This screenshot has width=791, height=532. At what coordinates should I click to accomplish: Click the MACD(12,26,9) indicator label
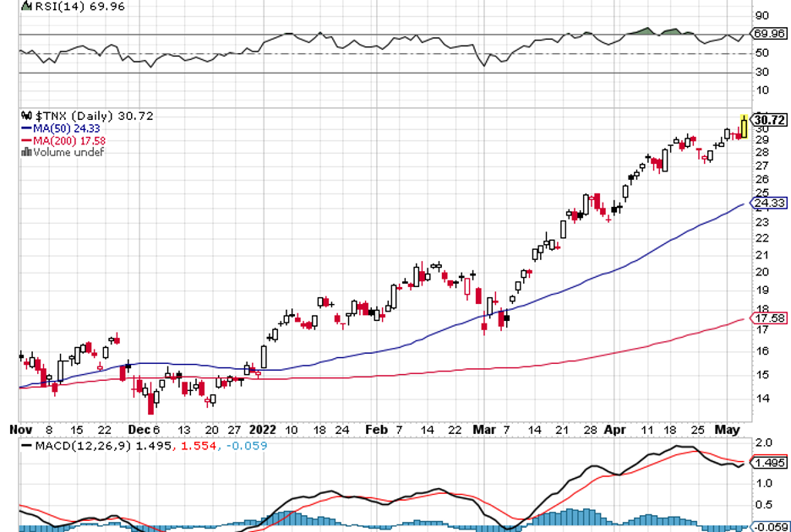(x=78, y=444)
